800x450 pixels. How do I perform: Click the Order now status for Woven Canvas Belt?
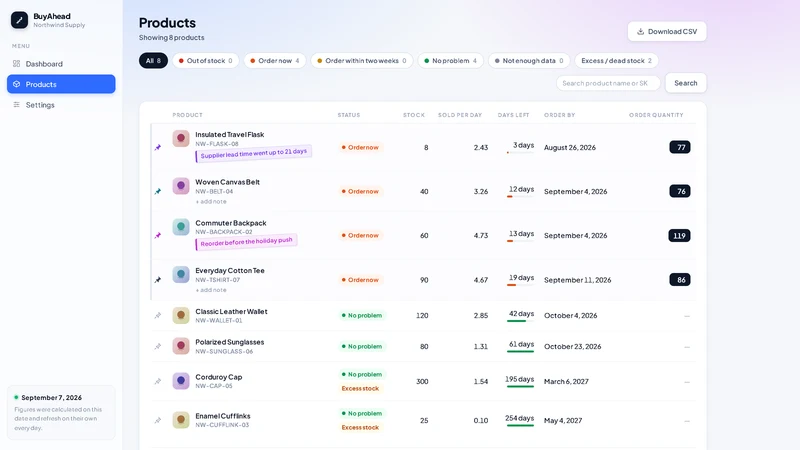360,191
